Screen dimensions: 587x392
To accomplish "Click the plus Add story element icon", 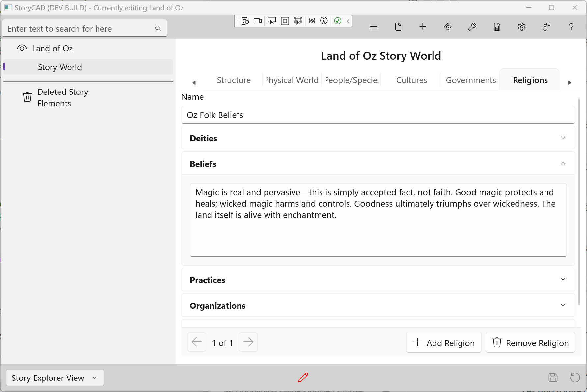I will [x=423, y=27].
